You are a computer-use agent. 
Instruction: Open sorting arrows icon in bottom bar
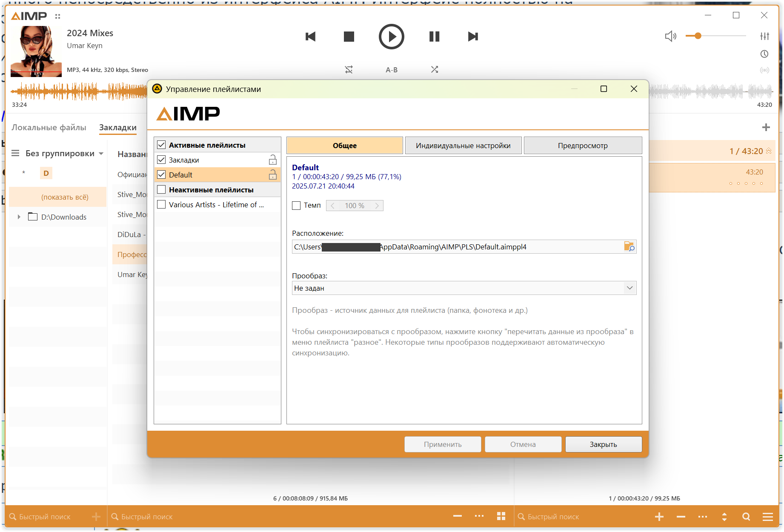724,517
